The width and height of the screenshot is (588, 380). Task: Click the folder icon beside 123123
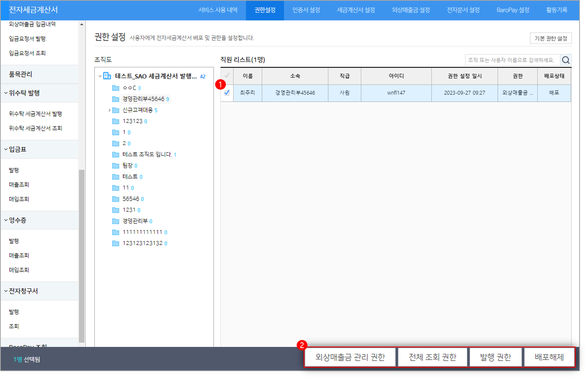[115, 122]
